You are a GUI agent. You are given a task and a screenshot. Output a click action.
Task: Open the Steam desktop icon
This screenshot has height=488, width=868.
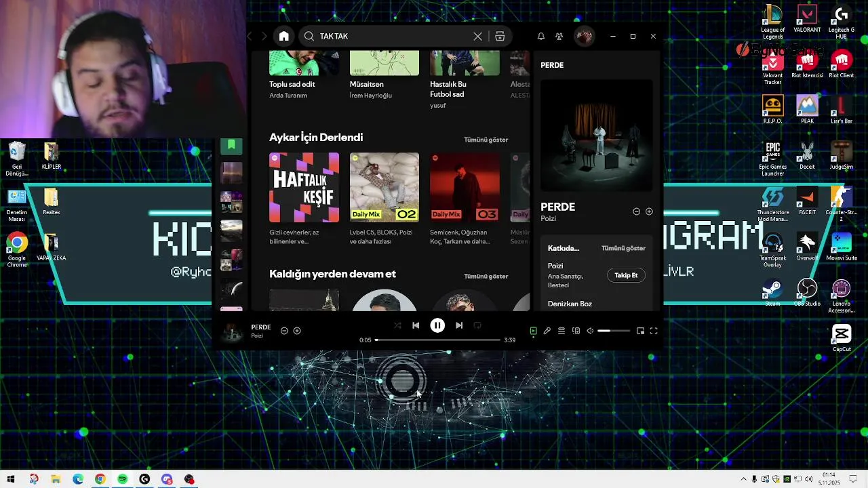772,292
